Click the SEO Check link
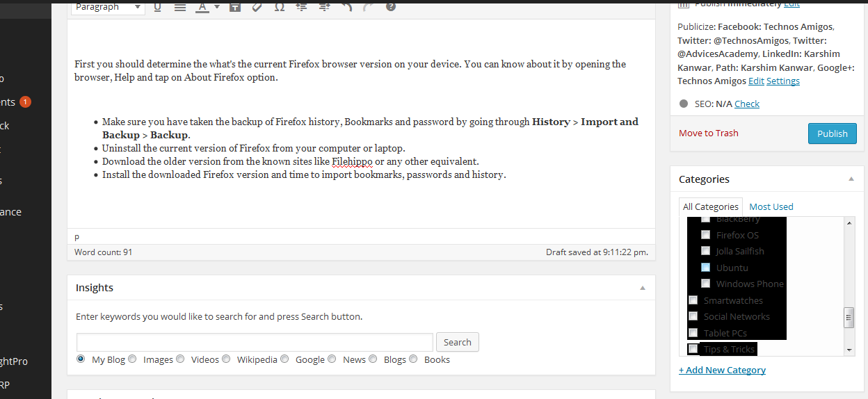 [x=747, y=104]
